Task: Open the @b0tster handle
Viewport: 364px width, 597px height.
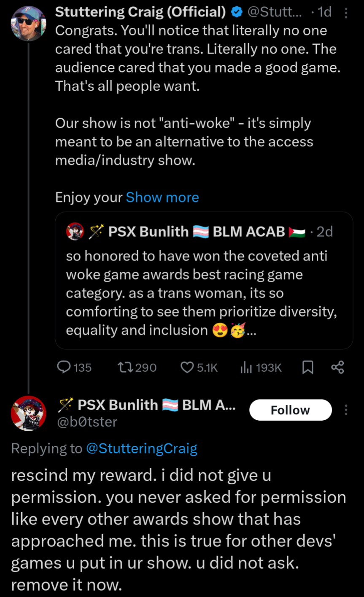Action: click(87, 421)
